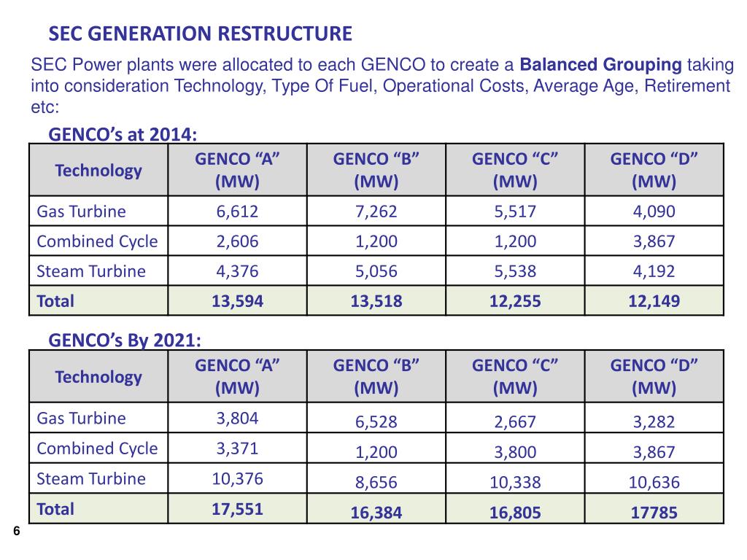Click the GENCO's at 2014 heading

(x=125, y=134)
